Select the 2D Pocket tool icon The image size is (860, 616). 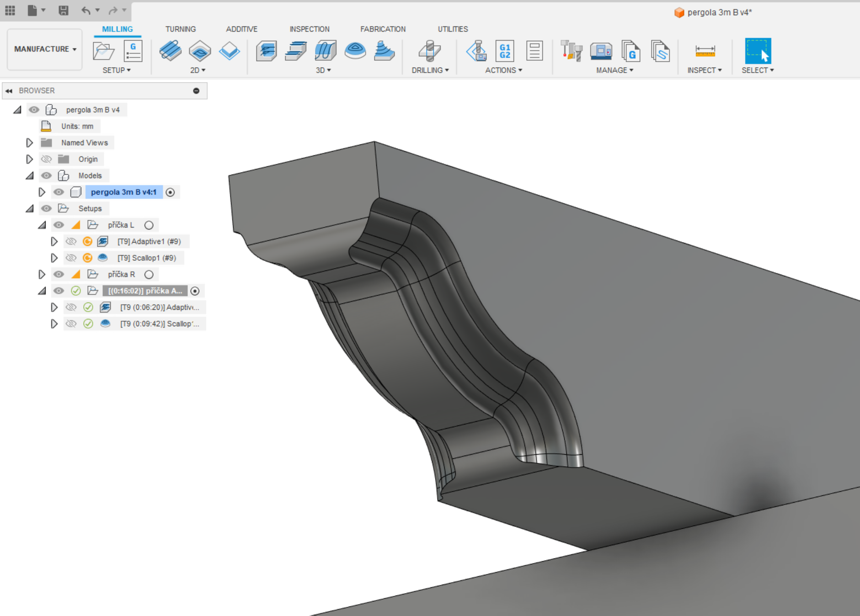pyautogui.click(x=200, y=51)
